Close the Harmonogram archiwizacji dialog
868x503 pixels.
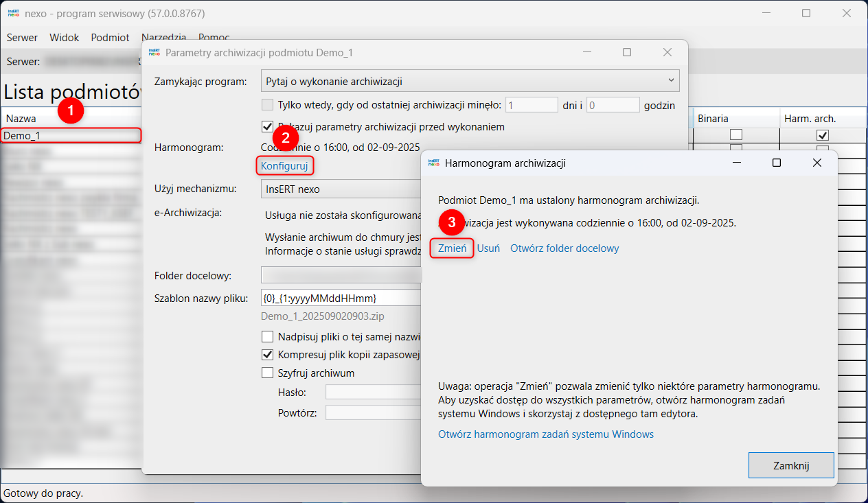(817, 163)
